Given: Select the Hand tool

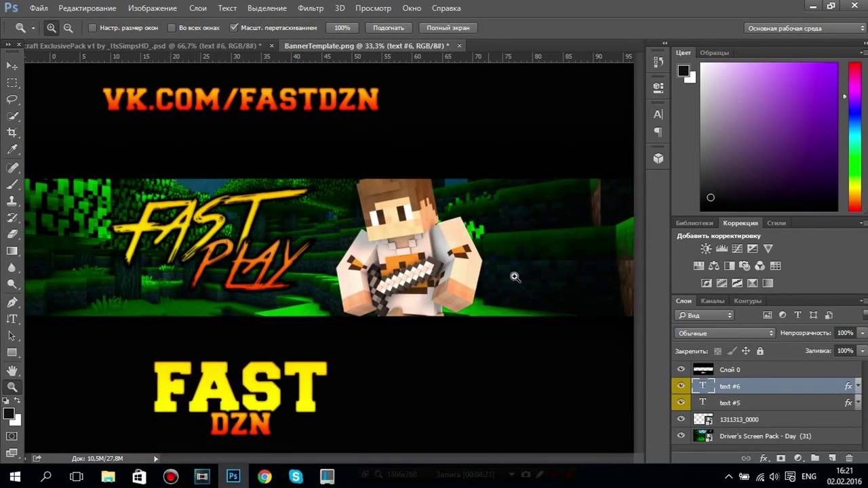Looking at the screenshot, I should pos(12,371).
